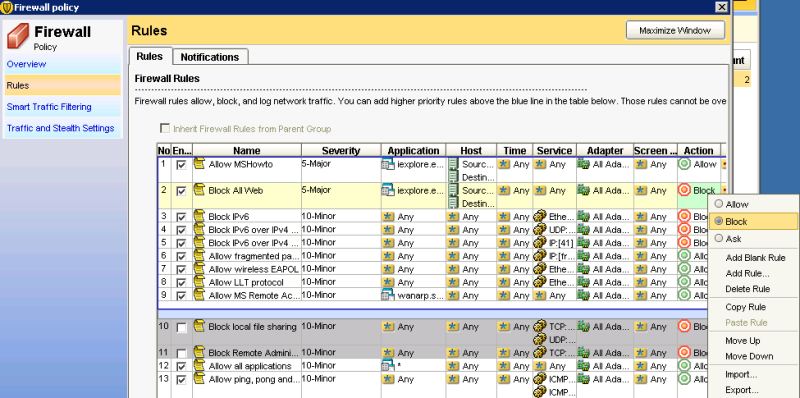Screen dimensions: 800x398
Task: Click TCP service icon in Block local file sharing row
Action: tap(540, 326)
